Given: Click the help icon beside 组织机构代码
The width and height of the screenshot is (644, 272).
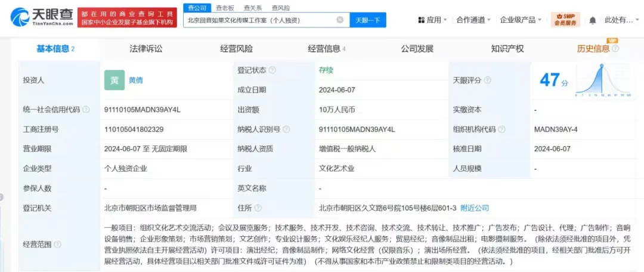Looking at the screenshot, I should coord(501,129).
